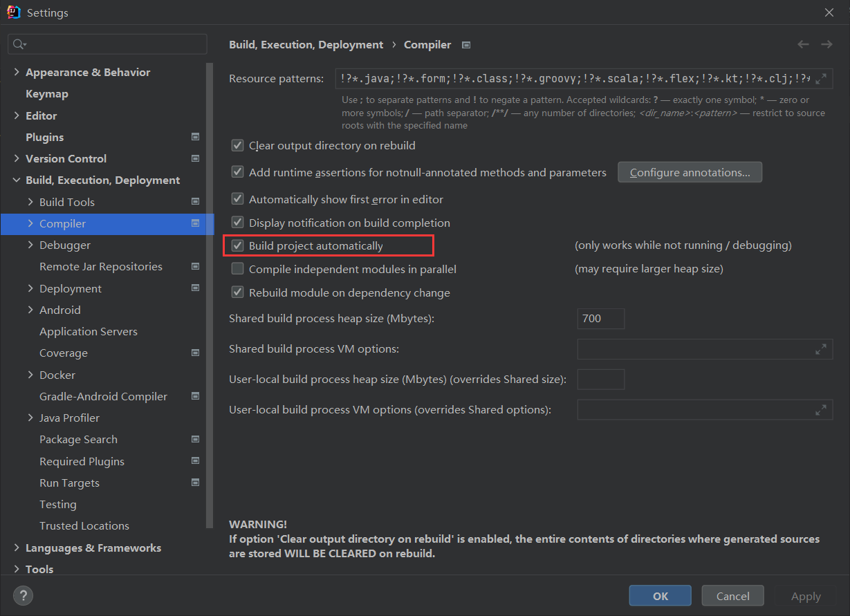Click the Shared heap size input field
Viewport: 850px width, 616px height.
point(600,319)
